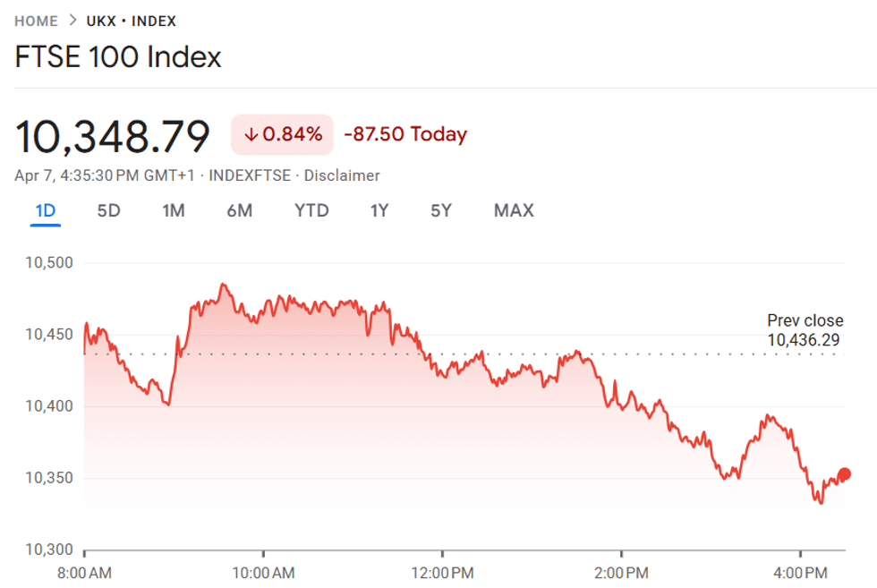The height and width of the screenshot is (588, 877).
Task: Click the 10,348.79 price value
Action: (x=114, y=136)
